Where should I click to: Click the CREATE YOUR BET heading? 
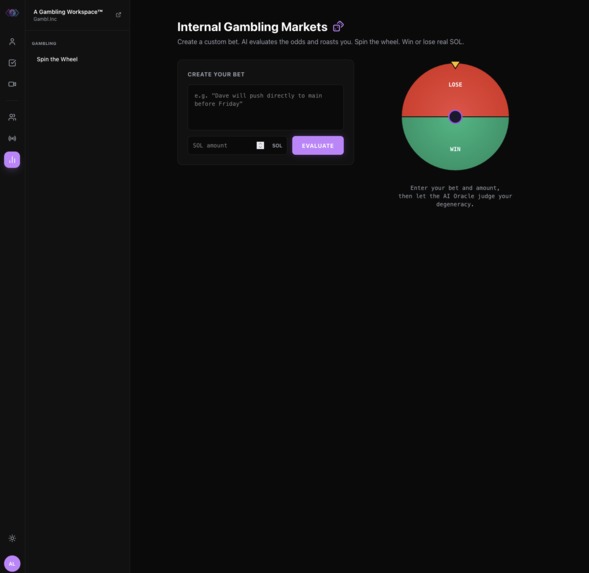point(216,74)
